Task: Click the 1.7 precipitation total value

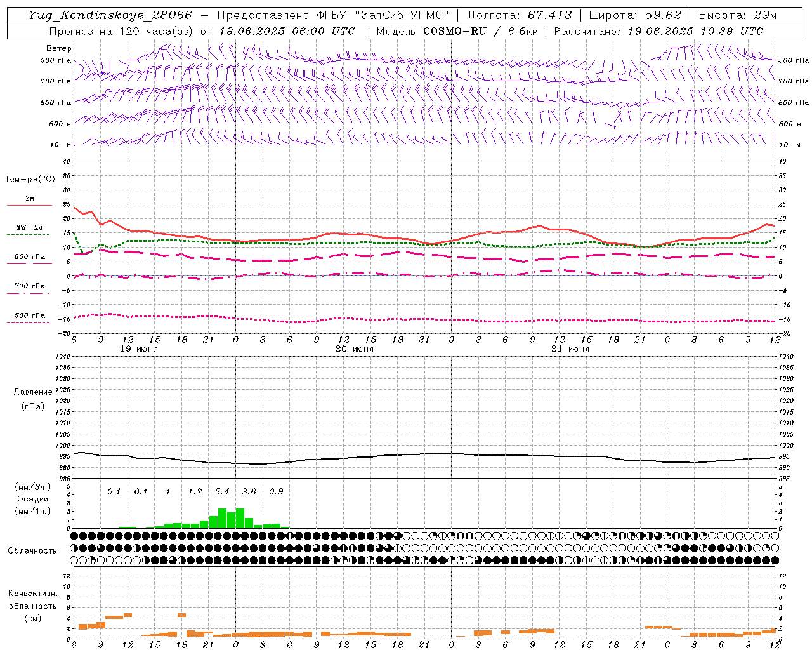Action: [195, 491]
